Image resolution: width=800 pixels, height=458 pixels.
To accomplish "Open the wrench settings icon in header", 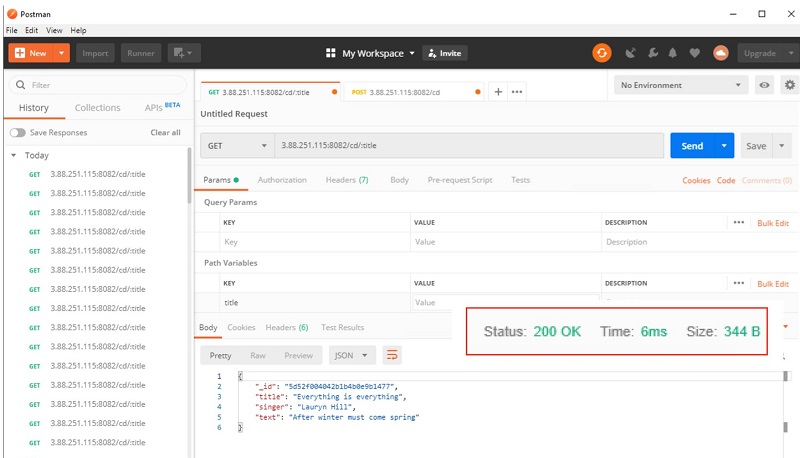I will (x=653, y=53).
